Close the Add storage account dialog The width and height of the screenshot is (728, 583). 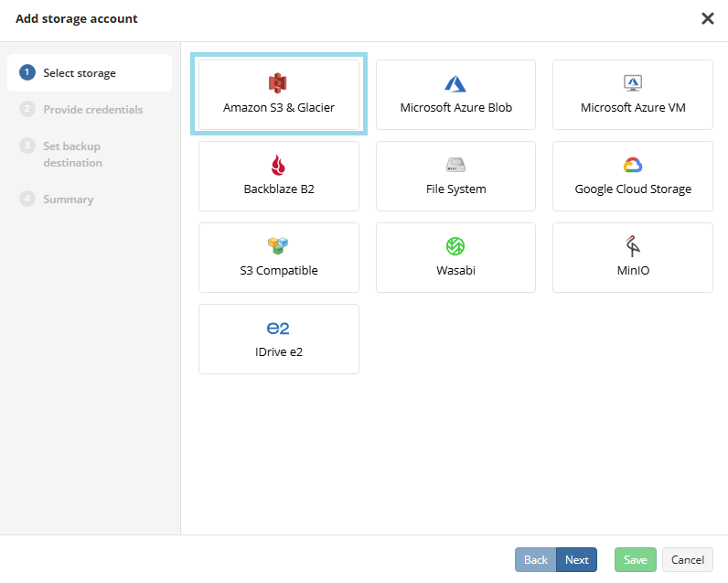pos(708,18)
